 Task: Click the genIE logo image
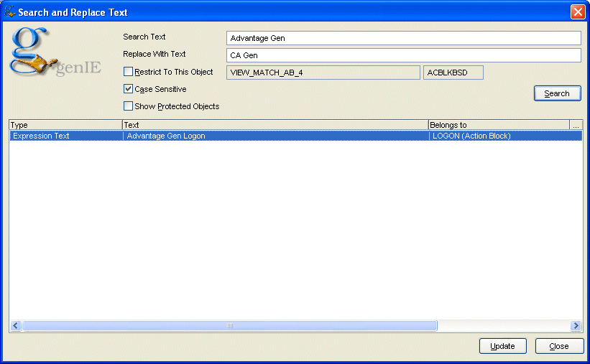55,54
